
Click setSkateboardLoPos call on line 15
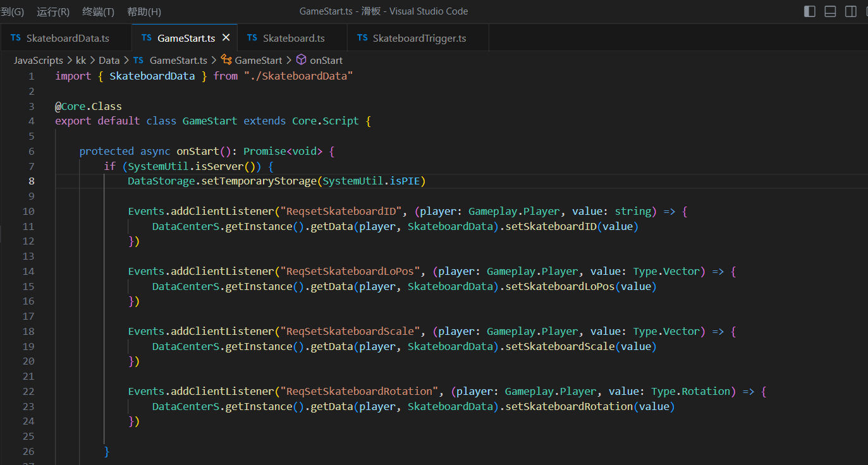point(560,287)
